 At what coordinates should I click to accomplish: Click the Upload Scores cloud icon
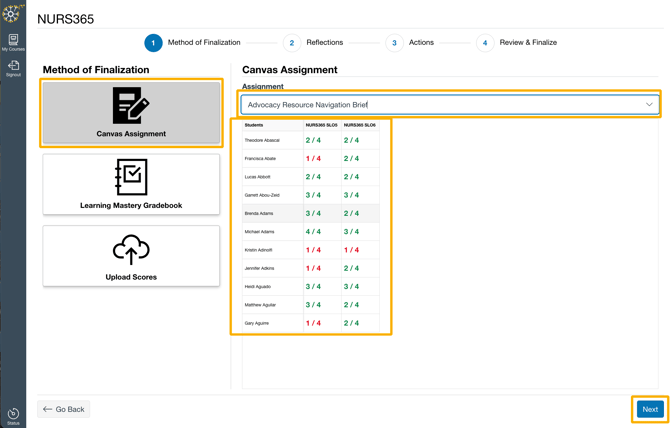pos(131,250)
